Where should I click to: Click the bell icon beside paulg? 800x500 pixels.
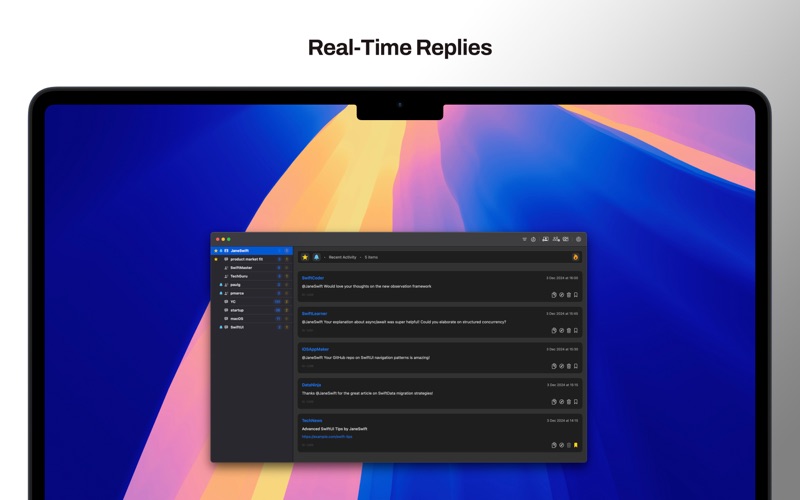[221, 285]
